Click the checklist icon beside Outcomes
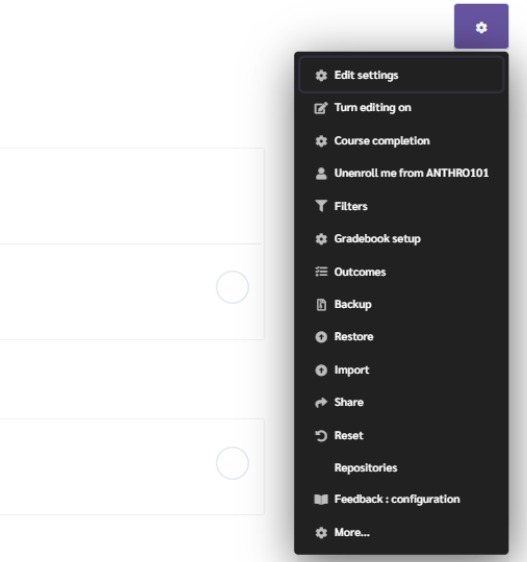This screenshot has height=562, width=527. click(321, 272)
